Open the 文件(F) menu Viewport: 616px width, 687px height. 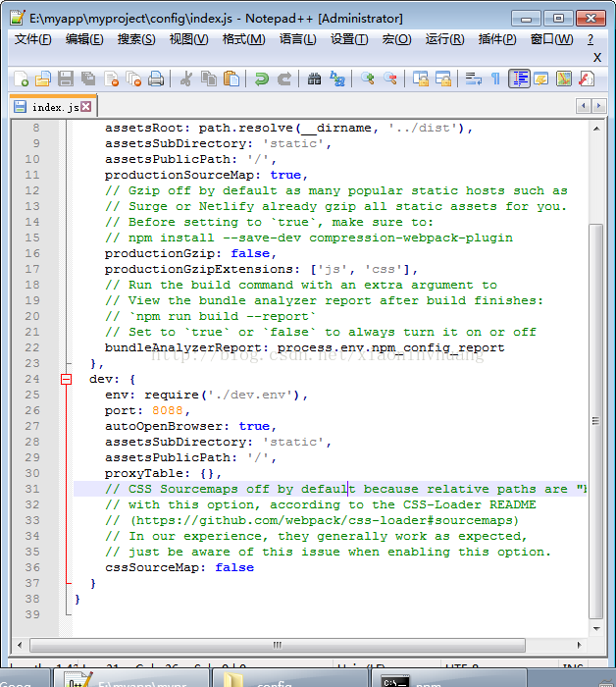coord(32,39)
